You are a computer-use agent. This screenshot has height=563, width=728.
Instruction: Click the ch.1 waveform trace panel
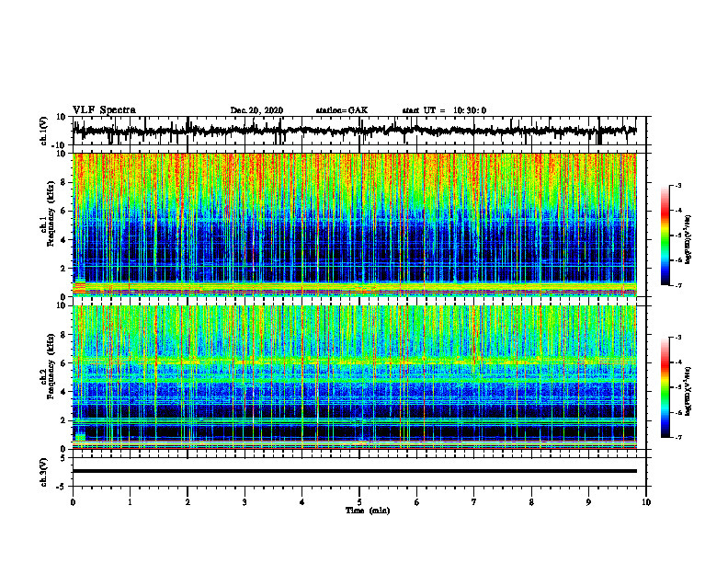(358, 131)
